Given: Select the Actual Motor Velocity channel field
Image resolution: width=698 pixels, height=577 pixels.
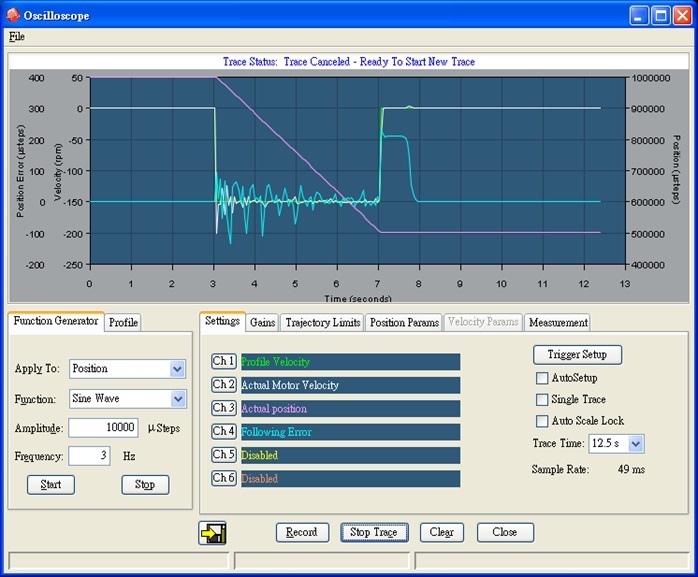Looking at the screenshot, I should (351, 386).
